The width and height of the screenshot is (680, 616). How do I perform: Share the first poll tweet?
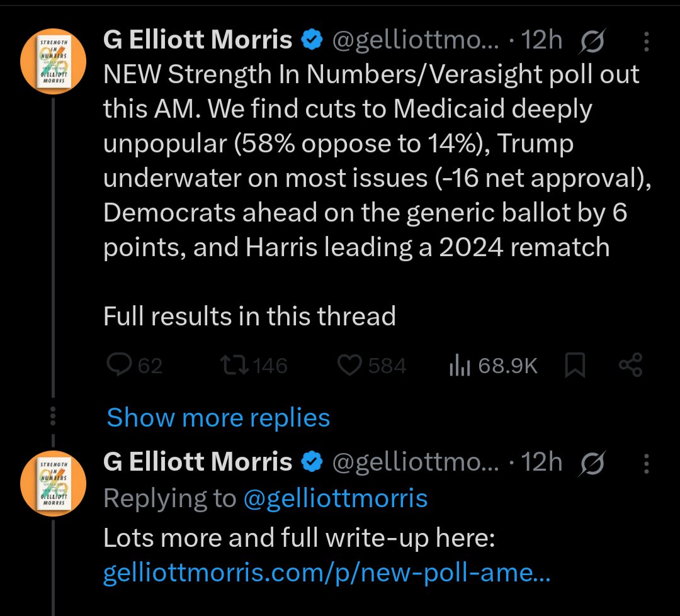coord(630,366)
